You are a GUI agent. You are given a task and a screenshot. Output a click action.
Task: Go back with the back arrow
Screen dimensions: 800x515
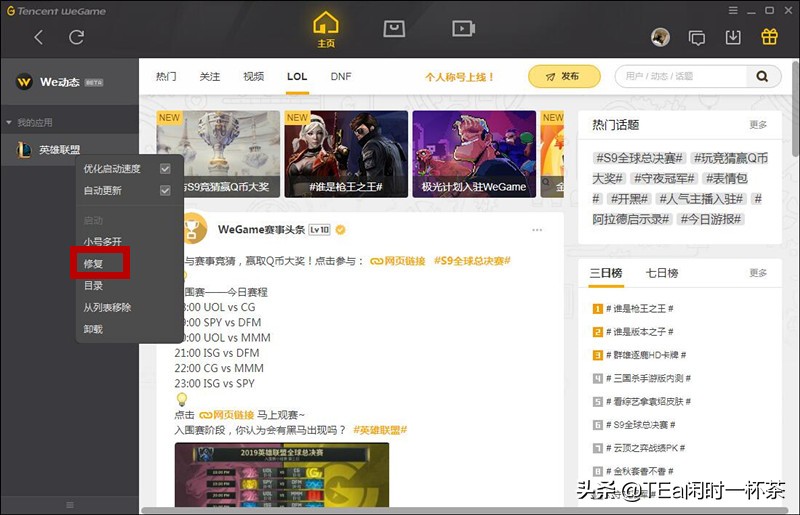coord(39,37)
